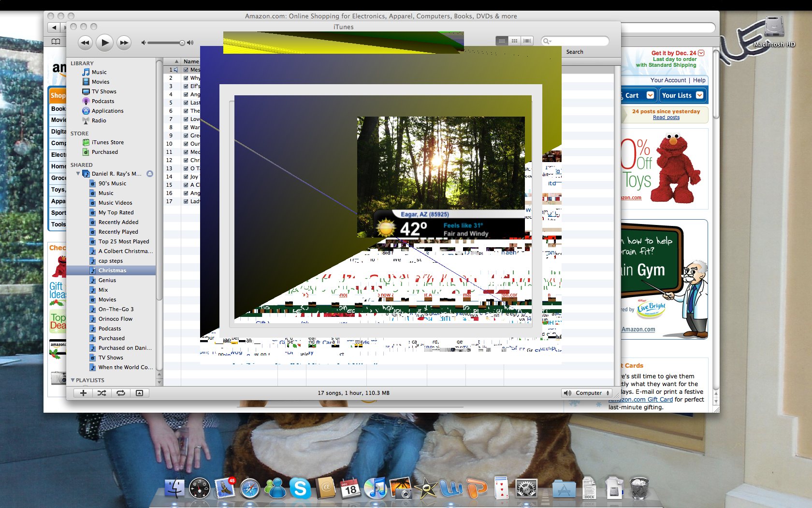Open iMovie star icon in the Dock
The width and height of the screenshot is (812, 508).
coord(426,489)
